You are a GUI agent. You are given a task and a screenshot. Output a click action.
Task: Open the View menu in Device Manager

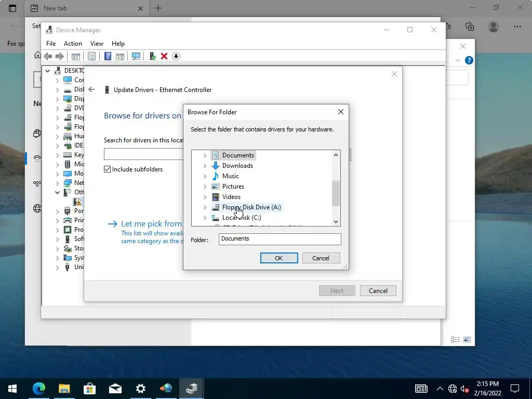97,44
